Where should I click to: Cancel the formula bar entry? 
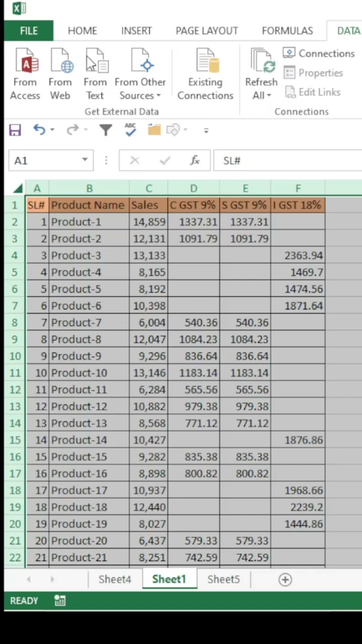(134, 160)
